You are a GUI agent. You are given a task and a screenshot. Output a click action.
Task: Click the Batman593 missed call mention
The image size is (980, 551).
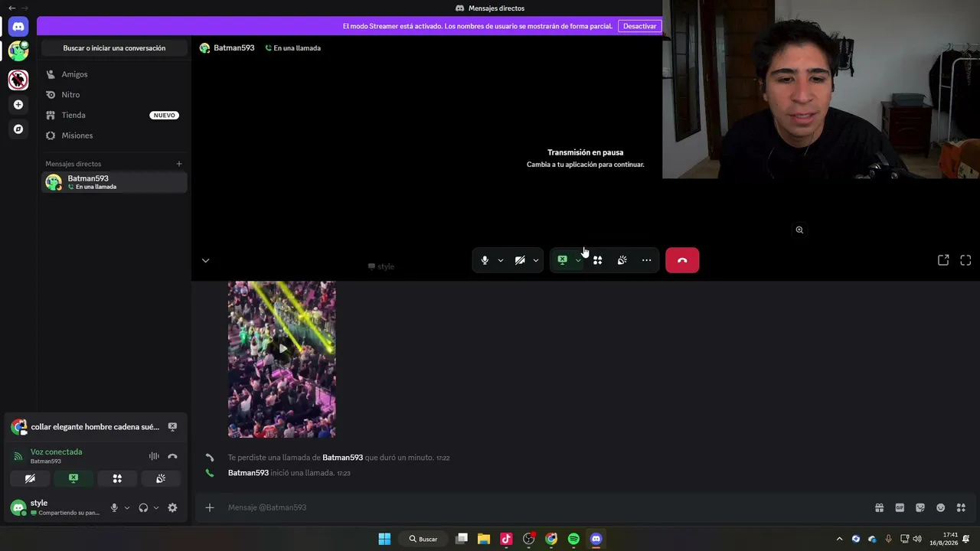click(x=342, y=458)
